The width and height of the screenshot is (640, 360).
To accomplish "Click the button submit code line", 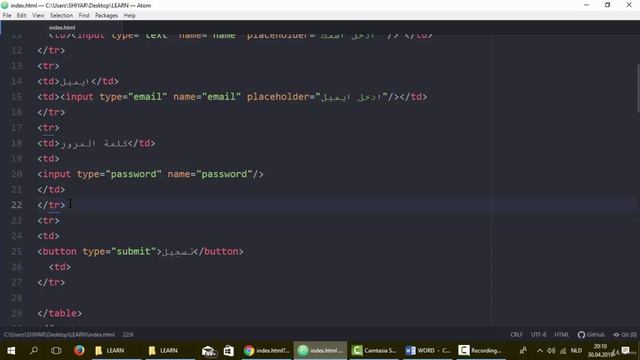I will click(140, 251).
